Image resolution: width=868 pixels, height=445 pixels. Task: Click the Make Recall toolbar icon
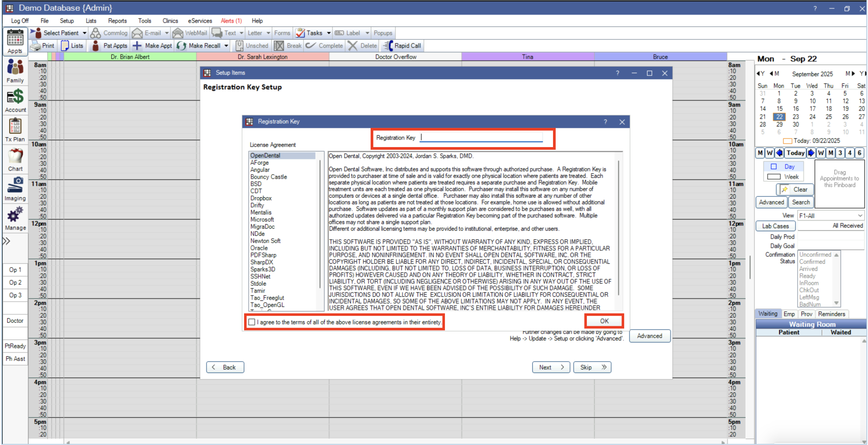pyautogui.click(x=182, y=46)
